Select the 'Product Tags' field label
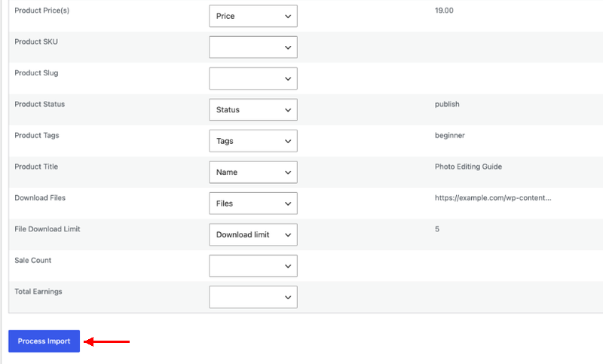 coord(36,136)
